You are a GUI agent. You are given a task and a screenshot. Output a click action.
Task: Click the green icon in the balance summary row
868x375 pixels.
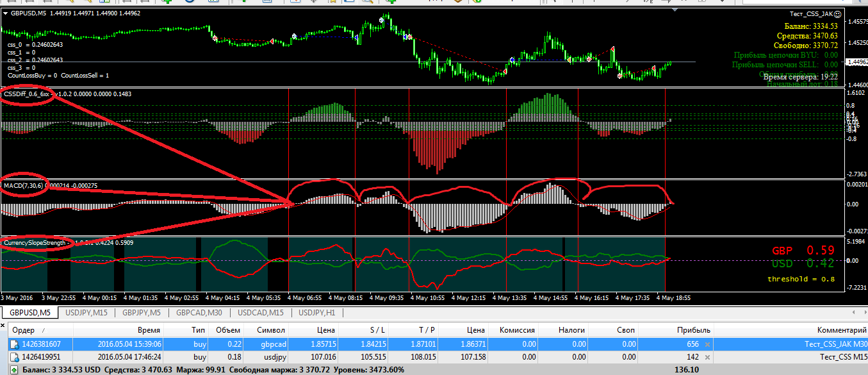point(15,370)
